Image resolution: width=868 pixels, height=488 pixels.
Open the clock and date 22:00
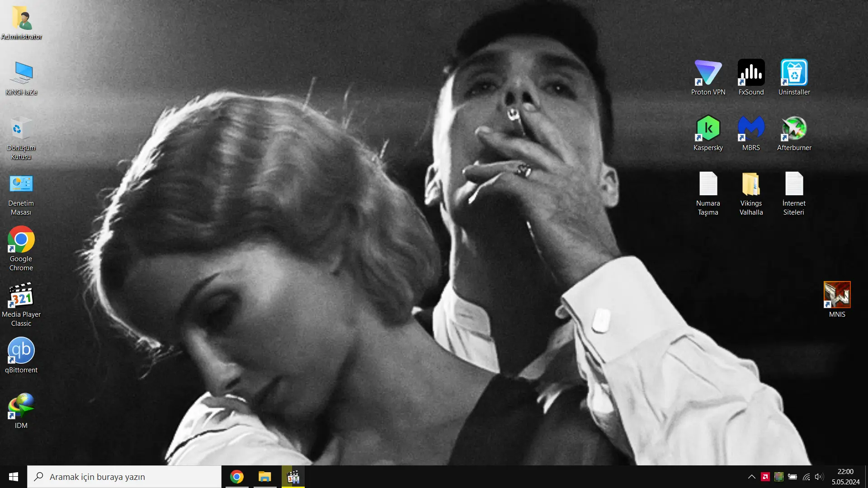(x=845, y=477)
